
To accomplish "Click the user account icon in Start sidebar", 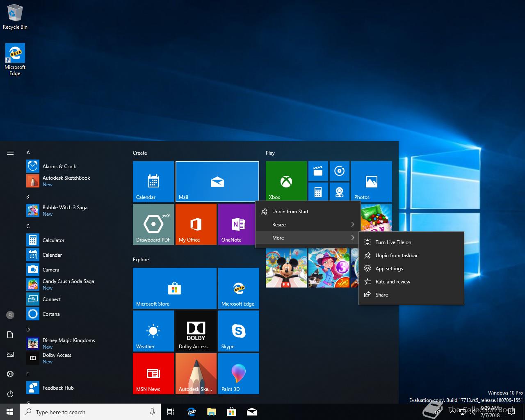I will pos(10,315).
